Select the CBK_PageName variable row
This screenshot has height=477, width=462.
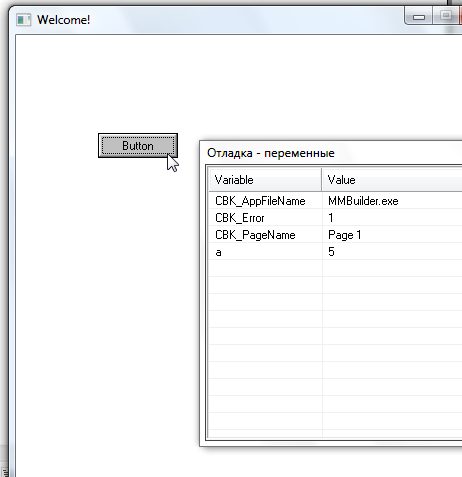(335, 235)
